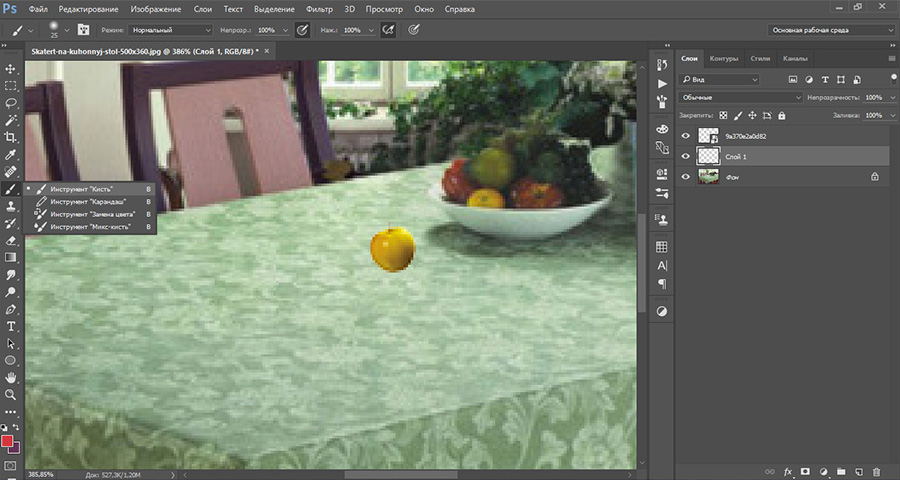
Task: Select the Move tool in the toolbar
Action: tap(11, 69)
